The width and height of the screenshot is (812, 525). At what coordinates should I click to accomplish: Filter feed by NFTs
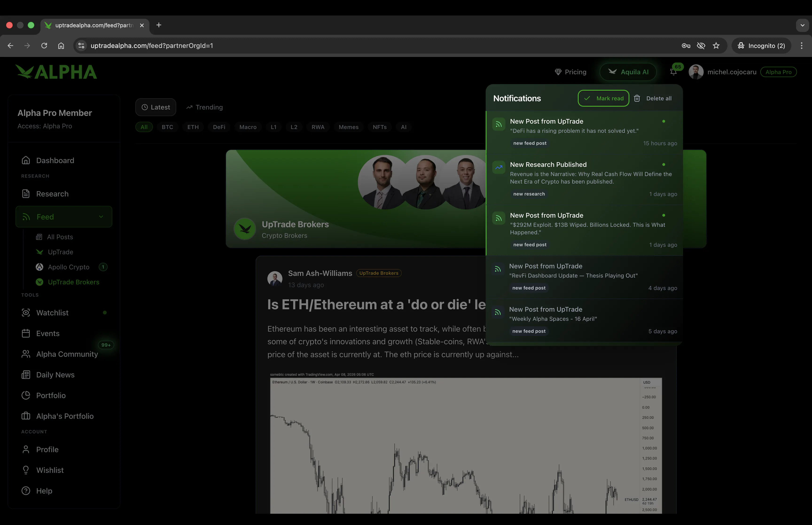click(x=380, y=127)
